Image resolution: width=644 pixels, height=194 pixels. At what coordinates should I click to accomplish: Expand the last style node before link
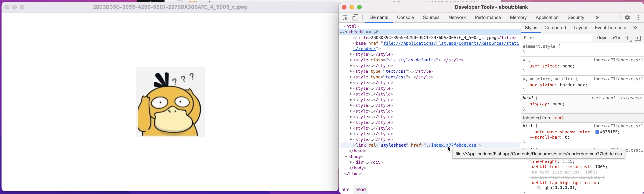[x=351, y=139]
